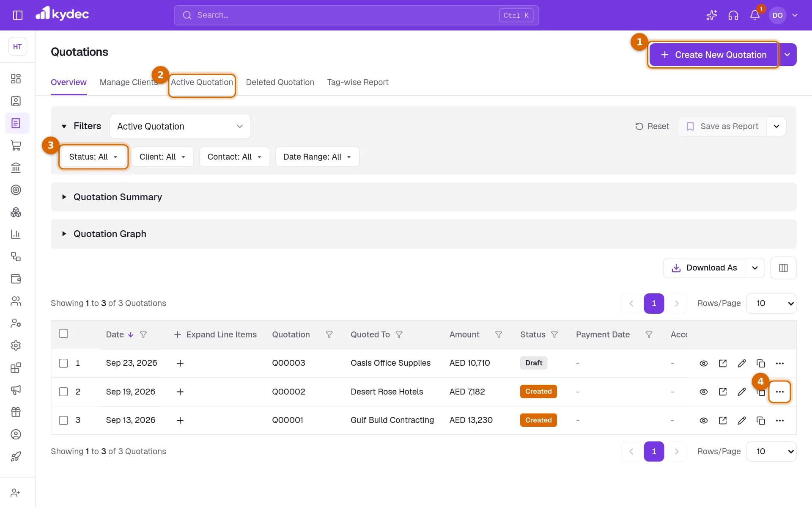812x508 pixels.
Task: Open the headset support icon
Action: [733, 15]
